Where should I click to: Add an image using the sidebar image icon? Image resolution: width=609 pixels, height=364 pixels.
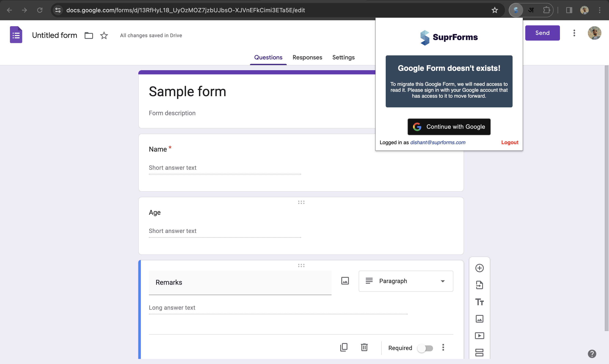(479, 319)
